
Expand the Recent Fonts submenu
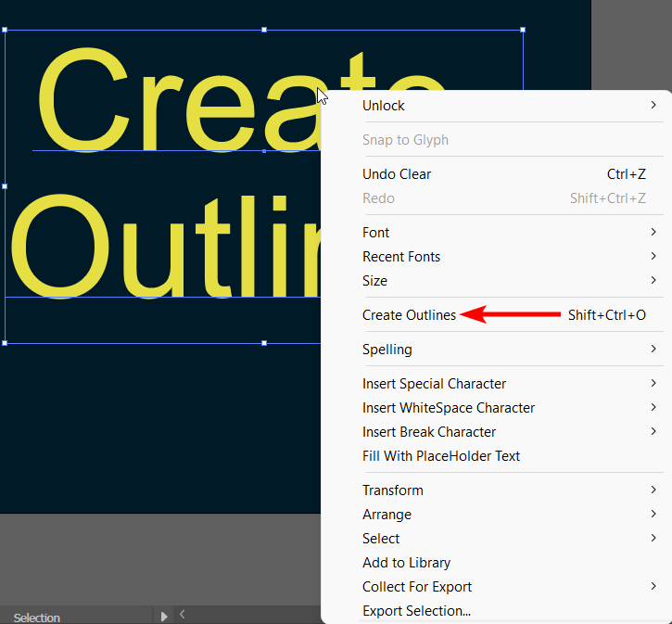tap(401, 257)
